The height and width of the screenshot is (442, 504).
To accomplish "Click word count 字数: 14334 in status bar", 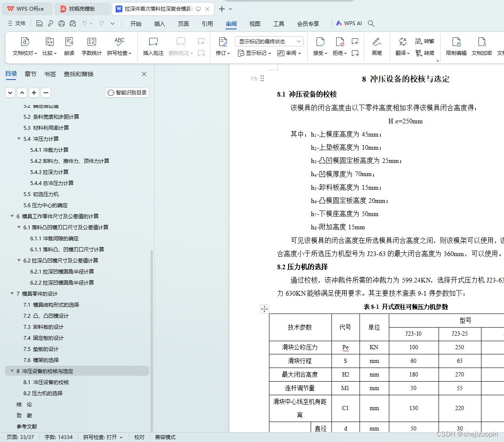I will pyautogui.click(x=59, y=437).
